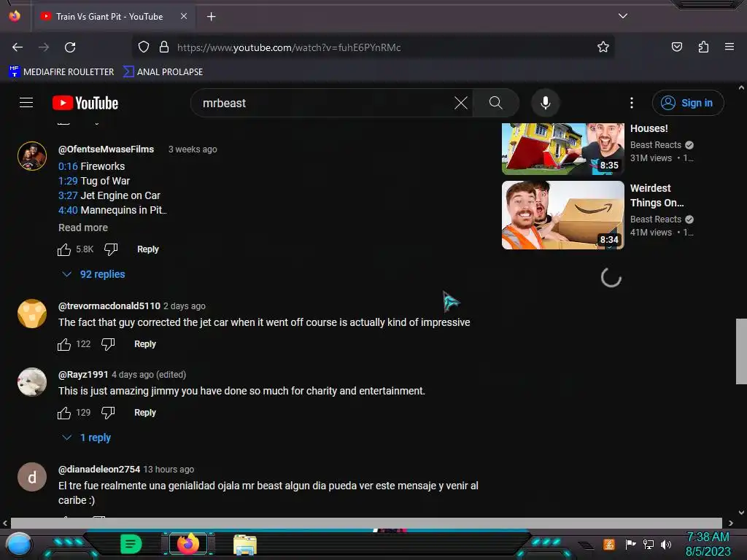The width and height of the screenshot is (747, 560).
Task: Open File Explorer from the taskbar
Action: [x=245, y=544]
